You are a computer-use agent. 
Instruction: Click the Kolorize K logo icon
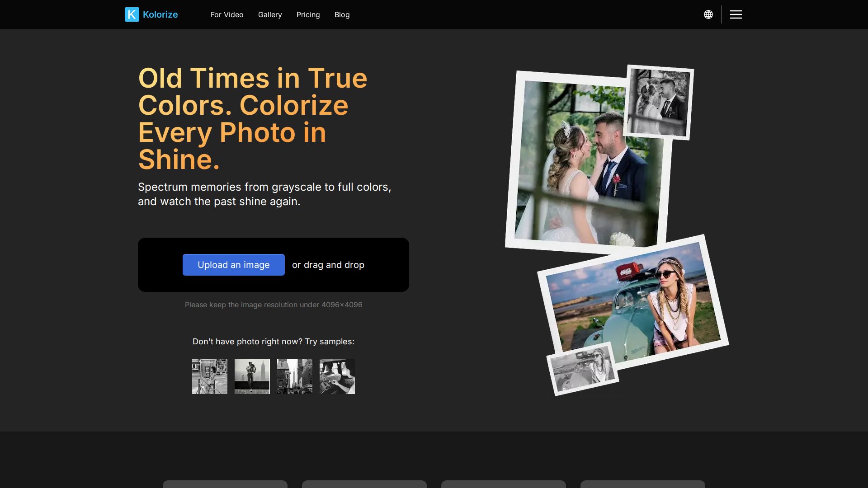click(x=132, y=14)
